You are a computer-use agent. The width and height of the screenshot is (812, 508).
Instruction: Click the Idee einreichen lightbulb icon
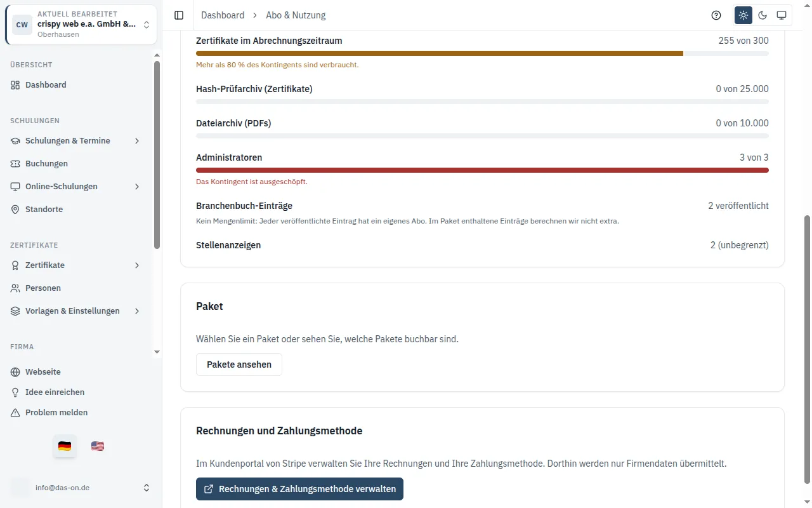15,392
